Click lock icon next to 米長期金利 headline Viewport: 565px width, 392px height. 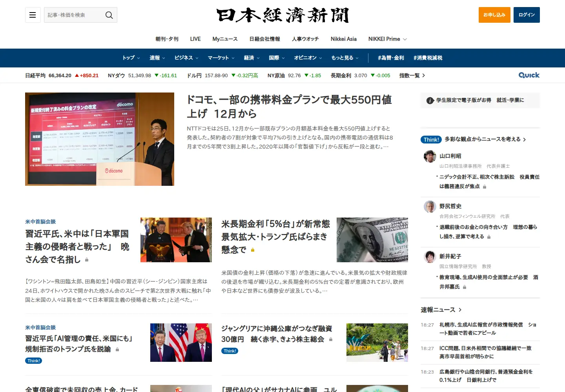point(253,250)
